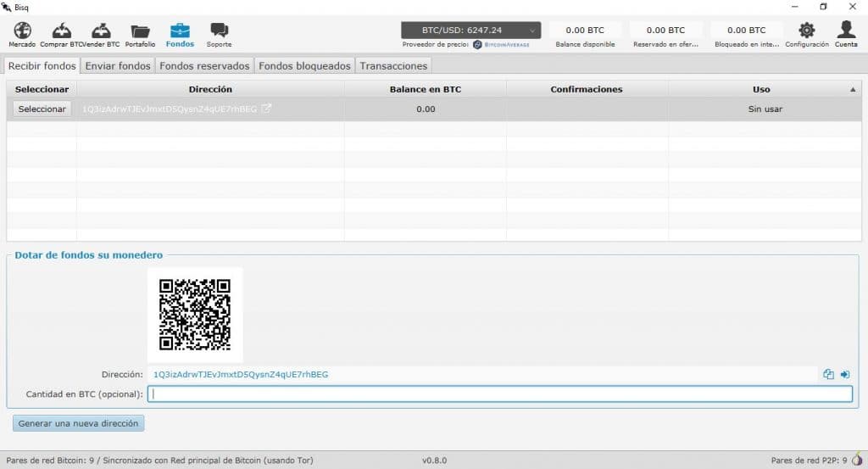Click the v0.8.0 version label

pos(435,461)
